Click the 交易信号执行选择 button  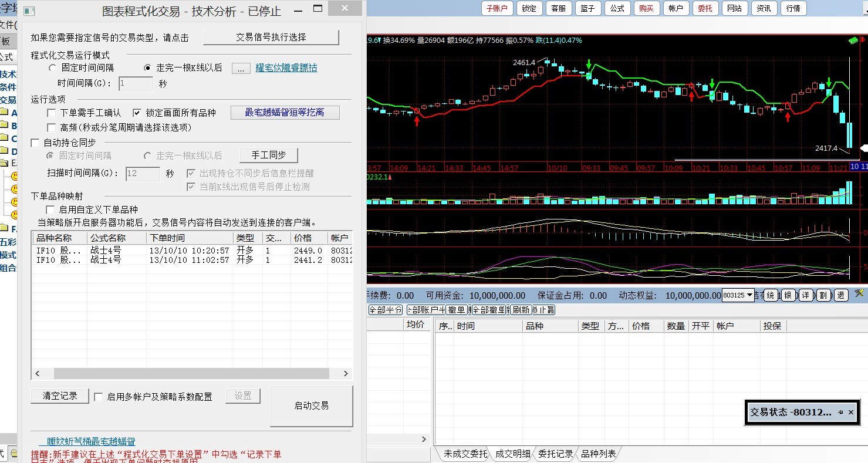click(x=271, y=37)
